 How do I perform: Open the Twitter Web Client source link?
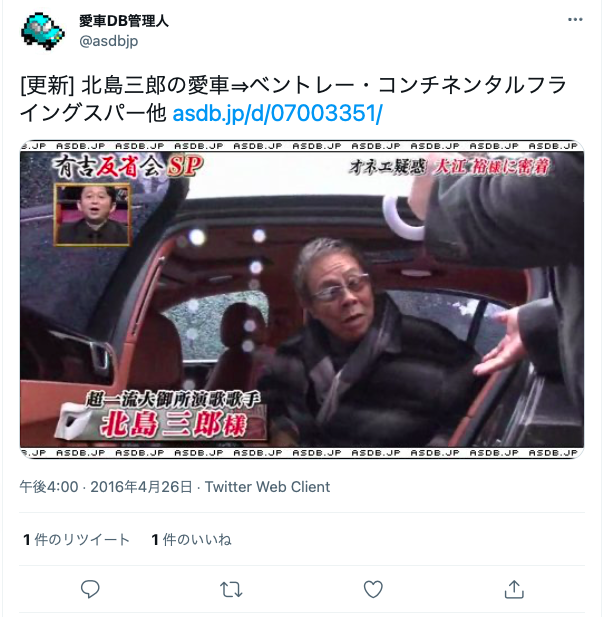[267, 487]
